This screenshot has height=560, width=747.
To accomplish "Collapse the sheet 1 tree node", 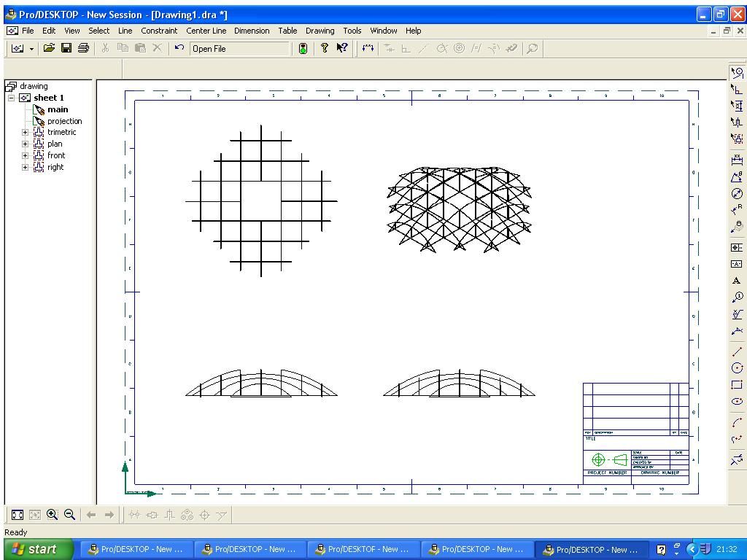I will click(12, 98).
